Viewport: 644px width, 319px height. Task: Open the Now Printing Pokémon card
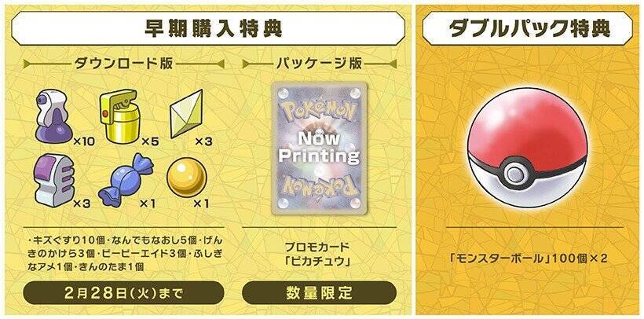click(319, 148)
